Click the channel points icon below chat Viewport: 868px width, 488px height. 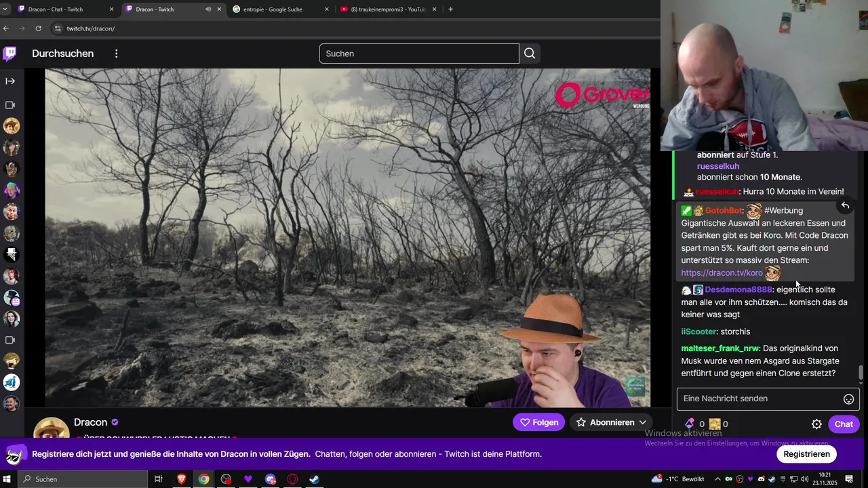(714, 424)
